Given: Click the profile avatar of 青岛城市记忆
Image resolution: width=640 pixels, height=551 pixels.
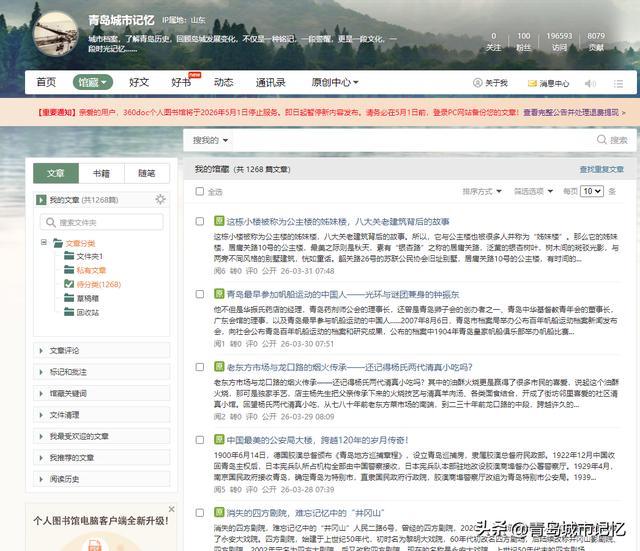Looking at the screenshot, I should (56, 34).
